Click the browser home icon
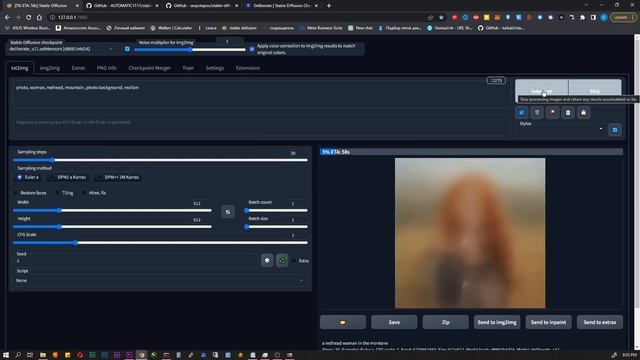640x360 pixels. coord(39,18)
